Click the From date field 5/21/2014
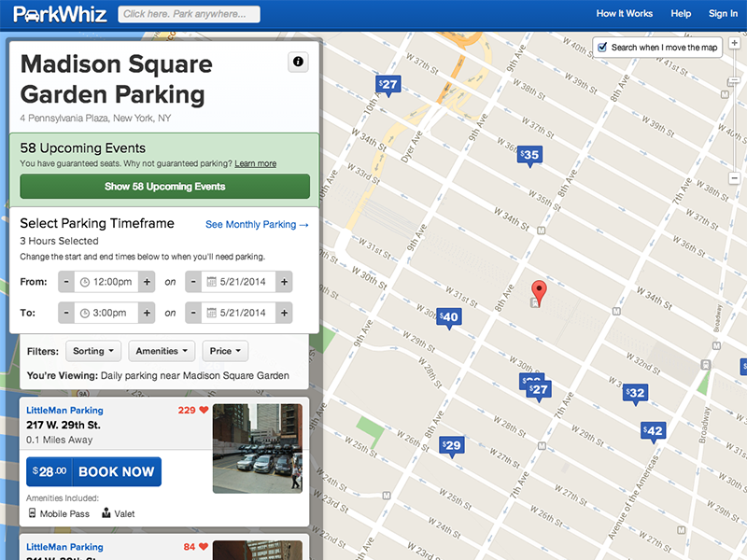This screenshot has height=560, width=747. pos(238,282)
